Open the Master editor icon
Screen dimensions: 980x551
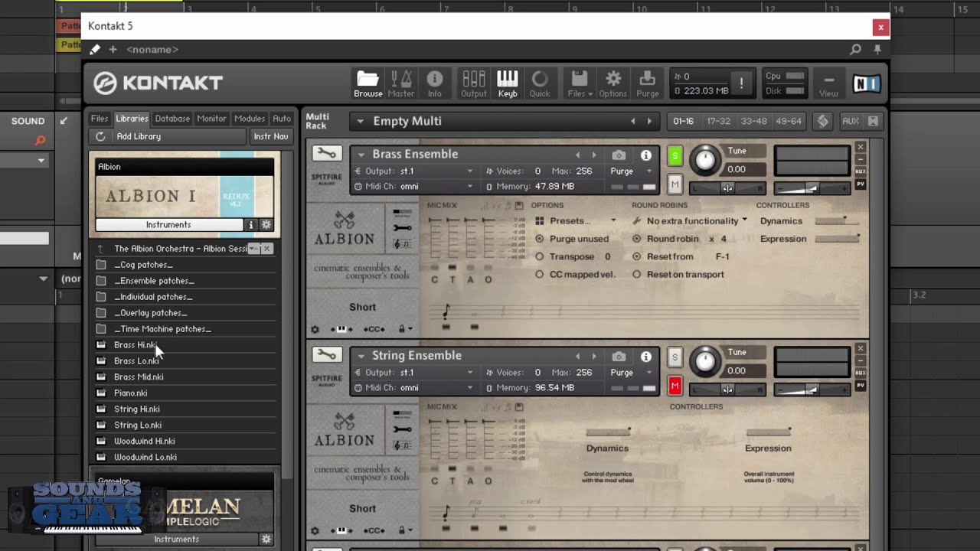coord(401,83)
